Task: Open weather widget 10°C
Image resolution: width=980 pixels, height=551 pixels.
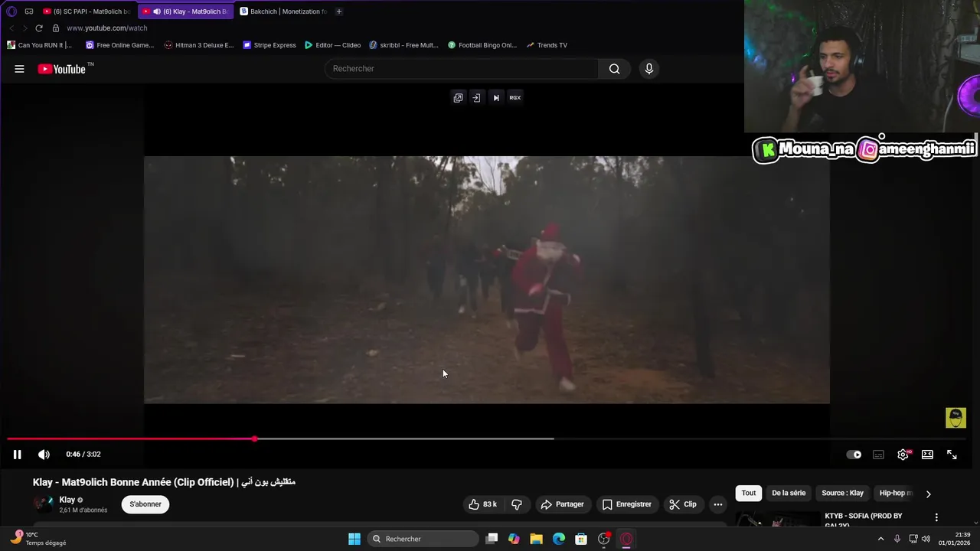Action: 38,539
